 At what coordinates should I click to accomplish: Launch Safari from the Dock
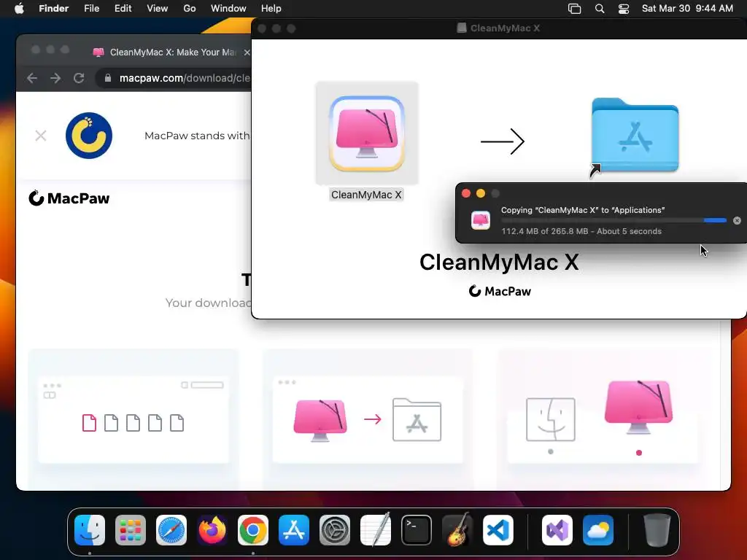(171, 530)
